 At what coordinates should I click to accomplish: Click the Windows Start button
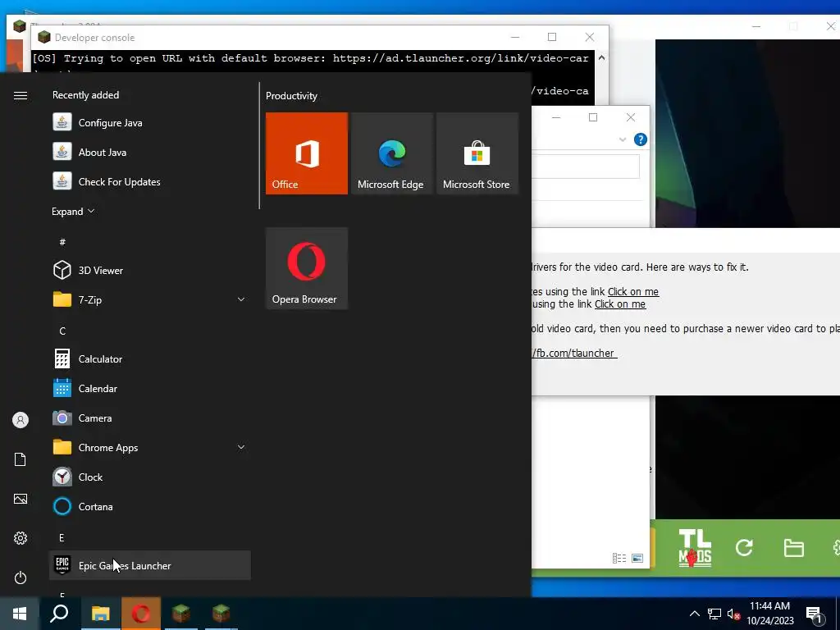[x=20, y=614]
